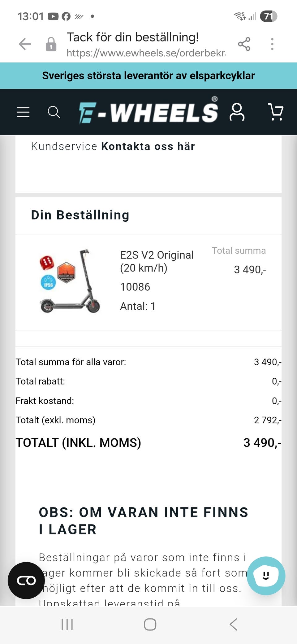The image size is (297, 644).
Task: Tap the browser back arrow
Action: coord(25,44)
